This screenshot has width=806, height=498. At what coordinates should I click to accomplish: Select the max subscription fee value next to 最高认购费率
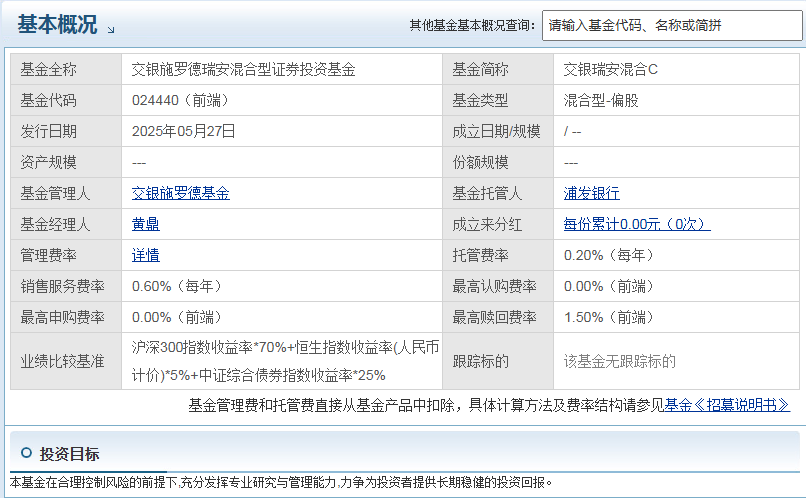(x=610, y=286)
